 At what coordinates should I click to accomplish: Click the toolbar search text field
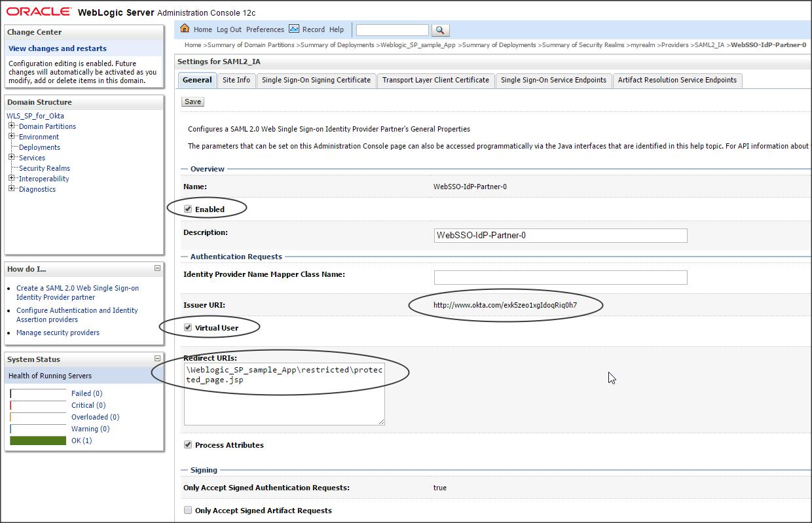[392, 30]
